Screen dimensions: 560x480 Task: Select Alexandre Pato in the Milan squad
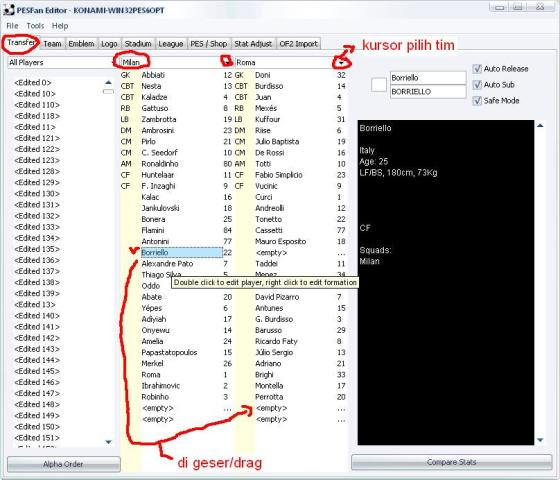[x=167, y=264]
